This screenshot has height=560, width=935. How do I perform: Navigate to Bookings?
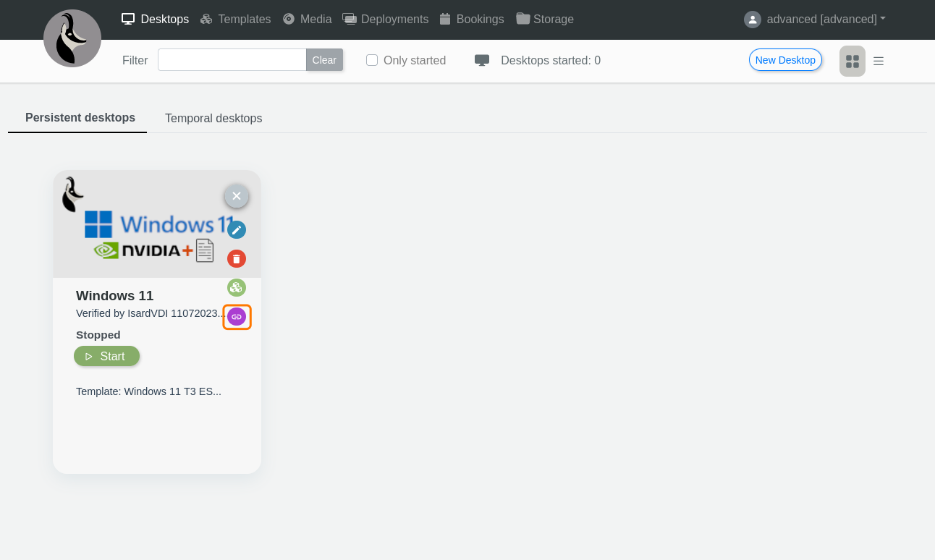[472, 20]
